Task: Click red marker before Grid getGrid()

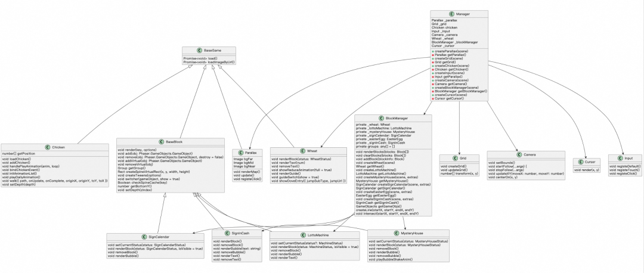Action: 432,63
